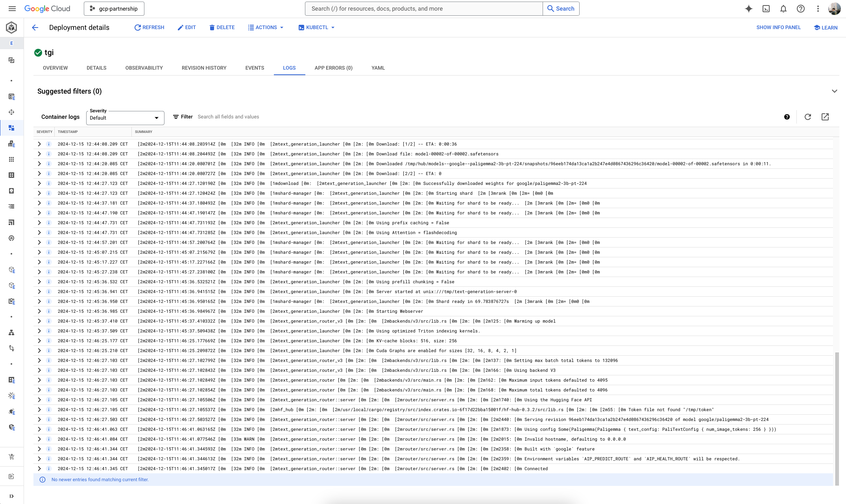Switch to the OBSERVABILITY tab

(144, 68)
